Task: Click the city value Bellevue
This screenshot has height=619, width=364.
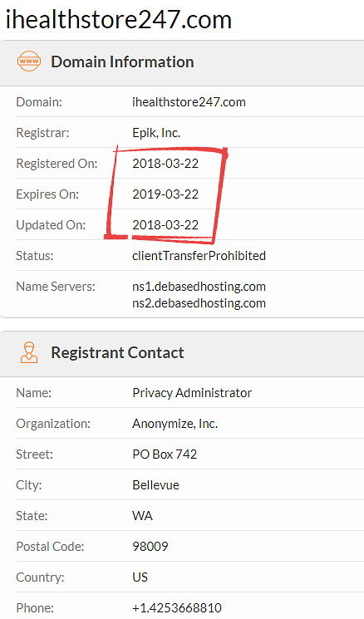Action: pyautogui.click(x=155, y=484)
